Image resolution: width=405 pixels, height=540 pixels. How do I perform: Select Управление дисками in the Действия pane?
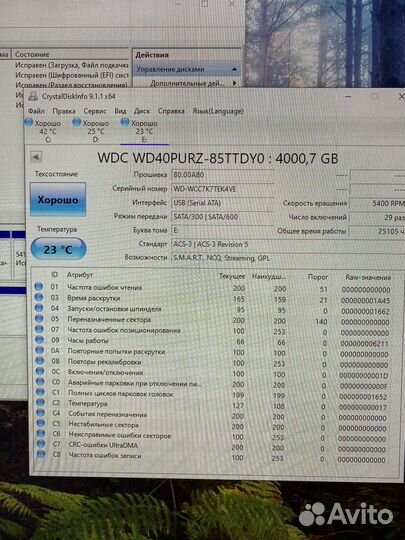coord(171,69)
